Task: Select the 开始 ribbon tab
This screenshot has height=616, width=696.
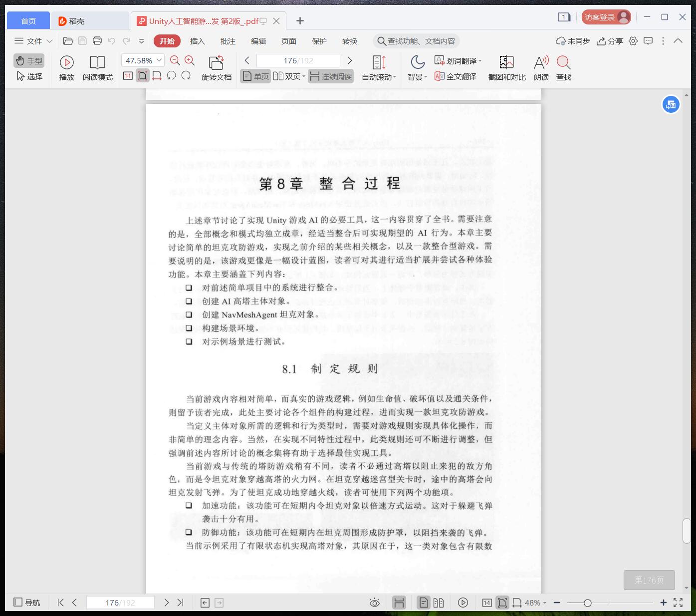Action: pos(167,41)
